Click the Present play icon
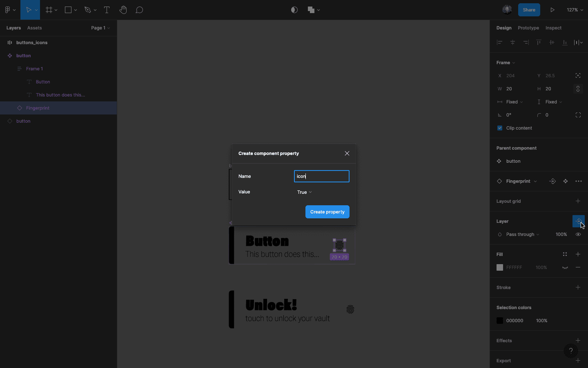Viewport: 588px width, 368px height. [552, 10]
